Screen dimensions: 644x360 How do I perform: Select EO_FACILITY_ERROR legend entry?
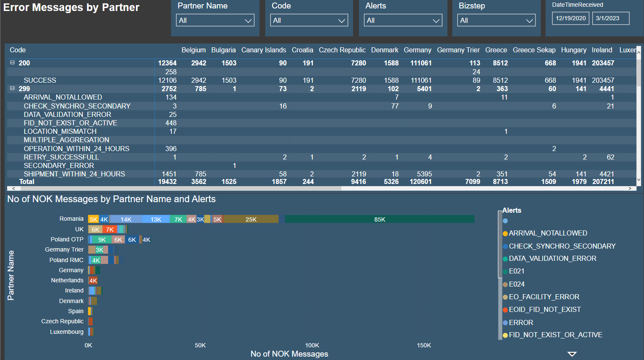point(541,297)
